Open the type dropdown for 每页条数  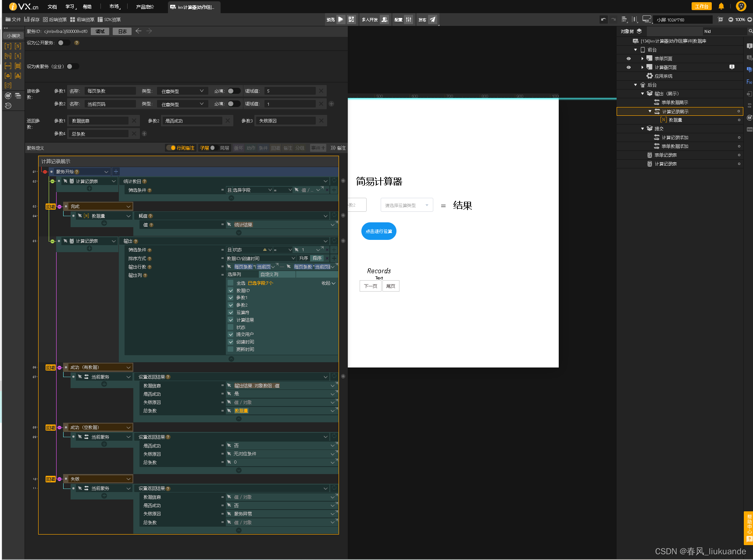(182, 91)
